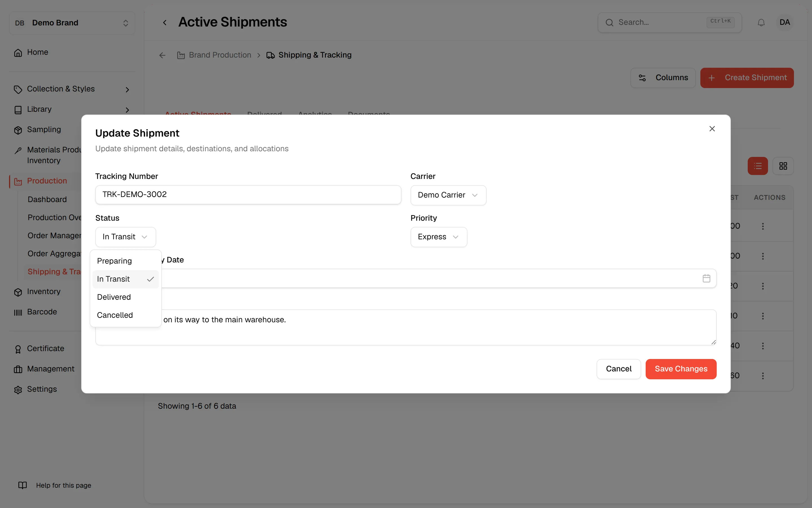Select Delivered status option
This screenshot has height=508, width=812.
[125, 297]
